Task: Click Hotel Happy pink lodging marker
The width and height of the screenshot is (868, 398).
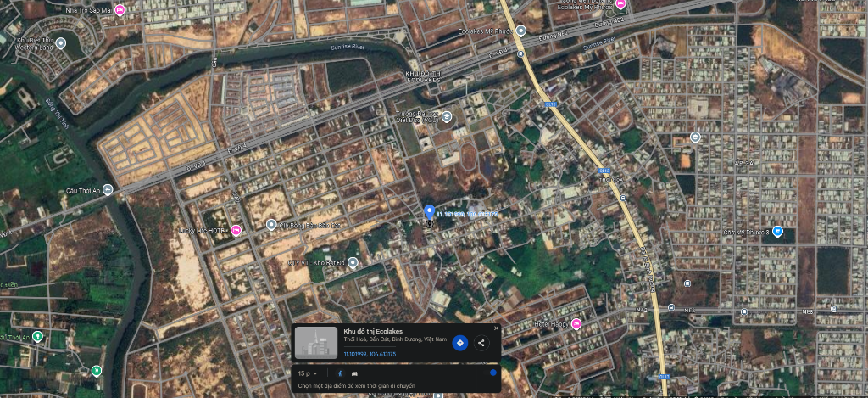Action: tap(576, 323)
